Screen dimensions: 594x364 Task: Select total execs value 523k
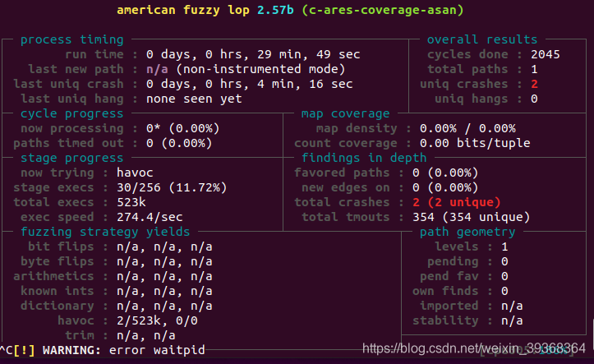pyautogui.click(x=131, y=202)
